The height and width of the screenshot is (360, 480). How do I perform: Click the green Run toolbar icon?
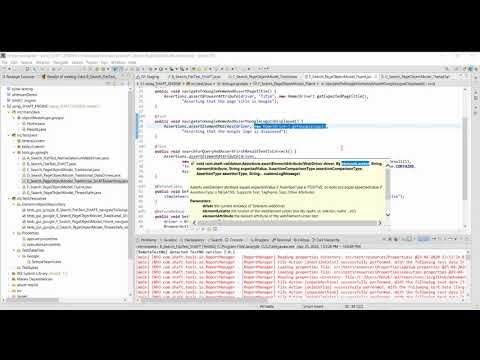pyautogui.click(x=161, y=69)
